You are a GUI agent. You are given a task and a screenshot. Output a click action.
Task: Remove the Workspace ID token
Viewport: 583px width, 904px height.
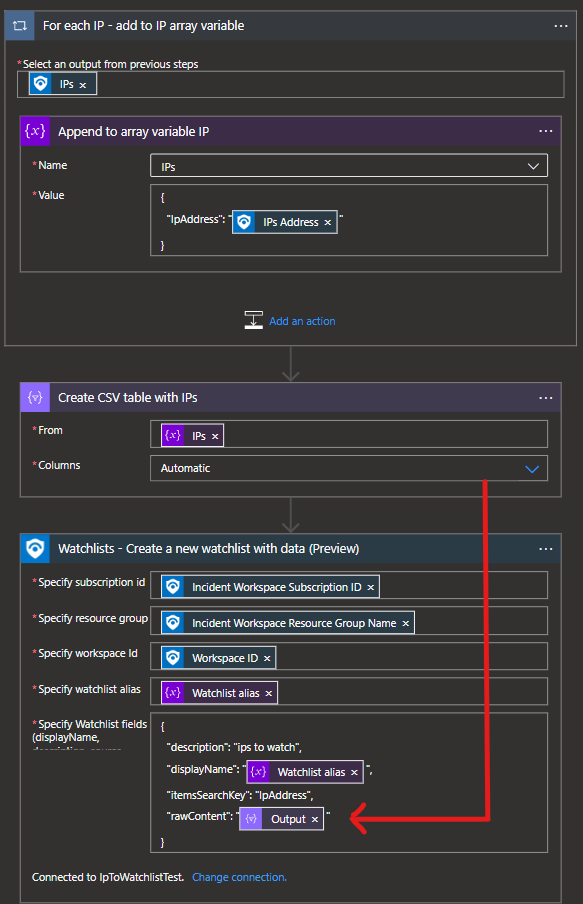tap(267, 658)
